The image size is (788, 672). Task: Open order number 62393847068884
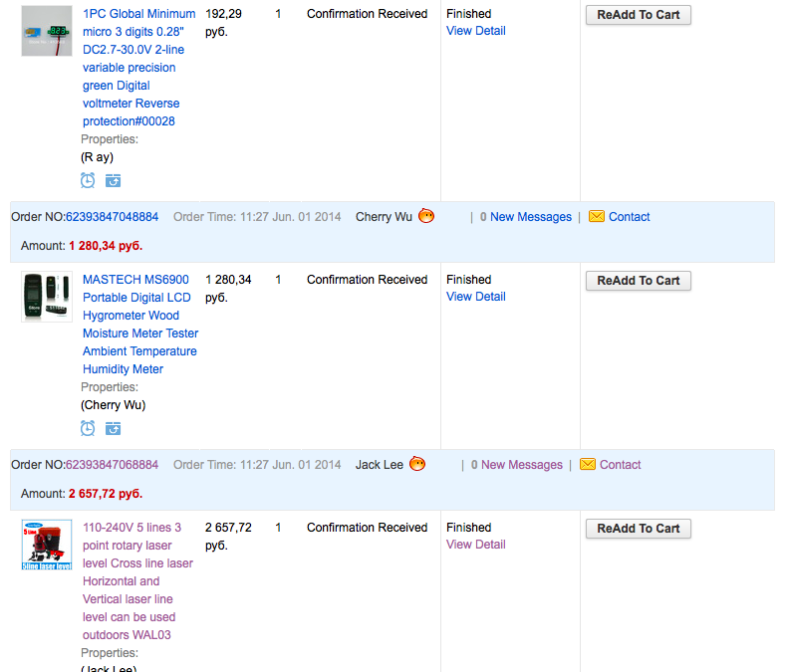tap(112, 465)
